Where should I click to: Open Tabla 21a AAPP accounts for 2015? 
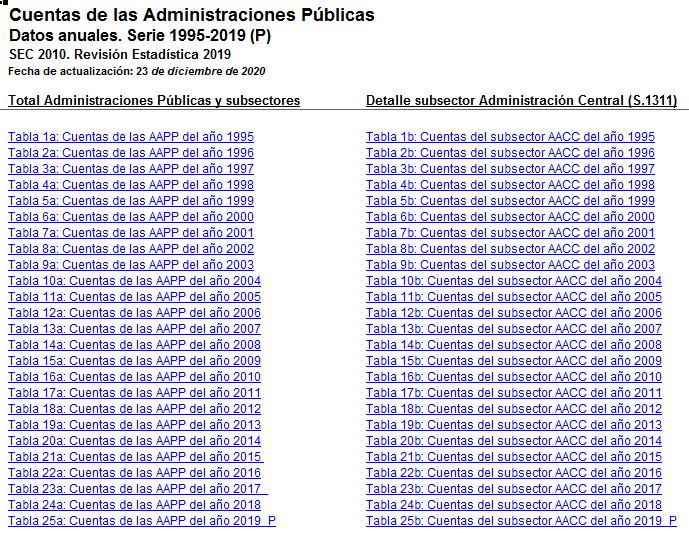tap(134, 457)
